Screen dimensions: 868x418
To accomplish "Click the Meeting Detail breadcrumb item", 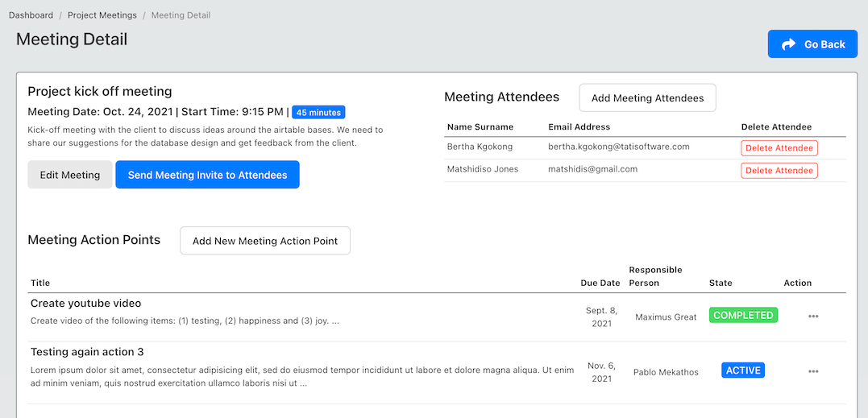I will pos(181,15).
